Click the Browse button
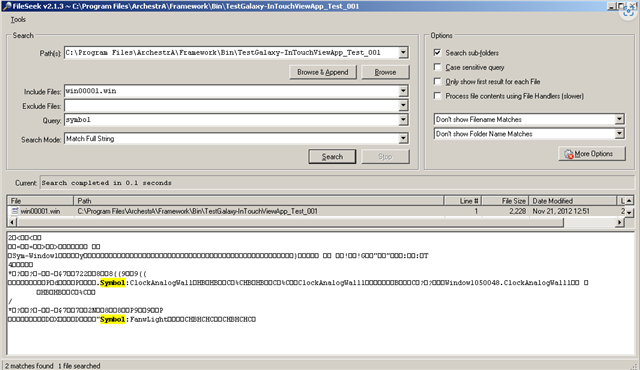Screen dimensions: 640x370 coord(385,72)
